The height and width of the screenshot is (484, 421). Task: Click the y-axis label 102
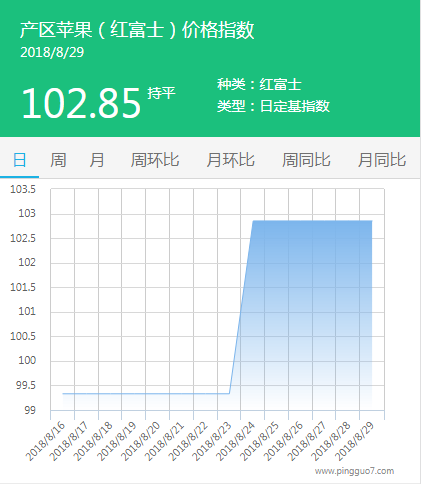point(27,262)
